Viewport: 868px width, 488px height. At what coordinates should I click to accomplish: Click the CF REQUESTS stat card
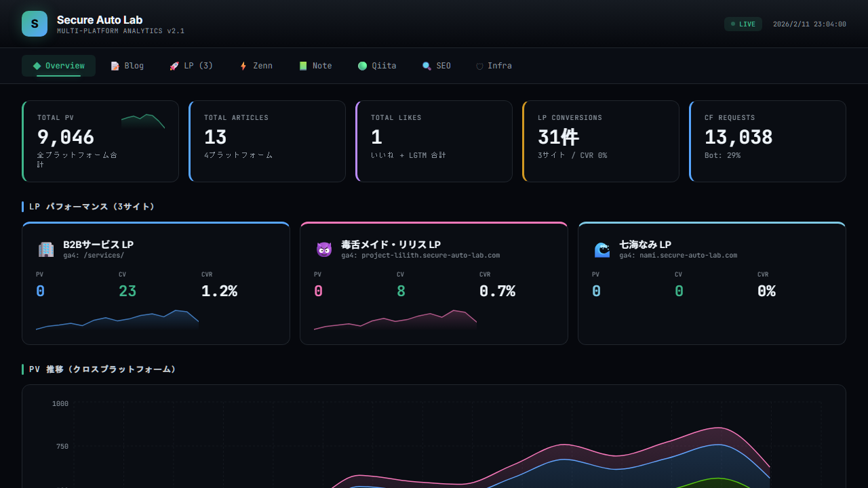(767, 141)
